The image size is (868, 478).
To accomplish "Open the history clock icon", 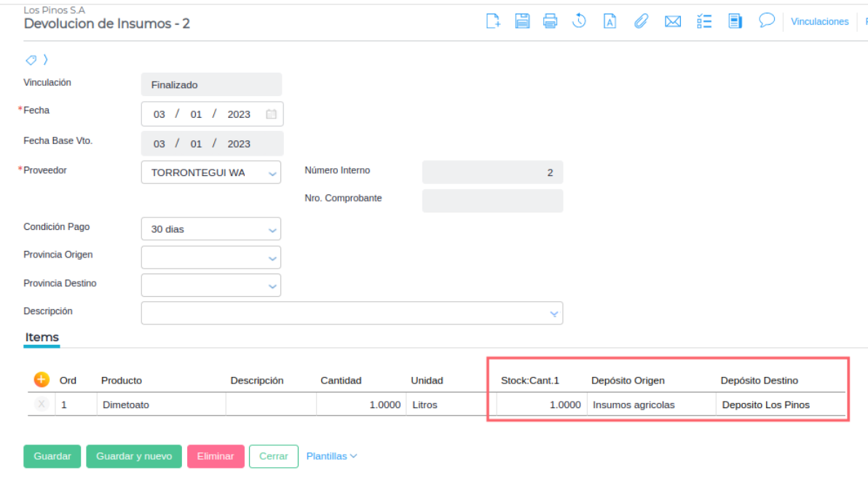I will tap(579, 21).
